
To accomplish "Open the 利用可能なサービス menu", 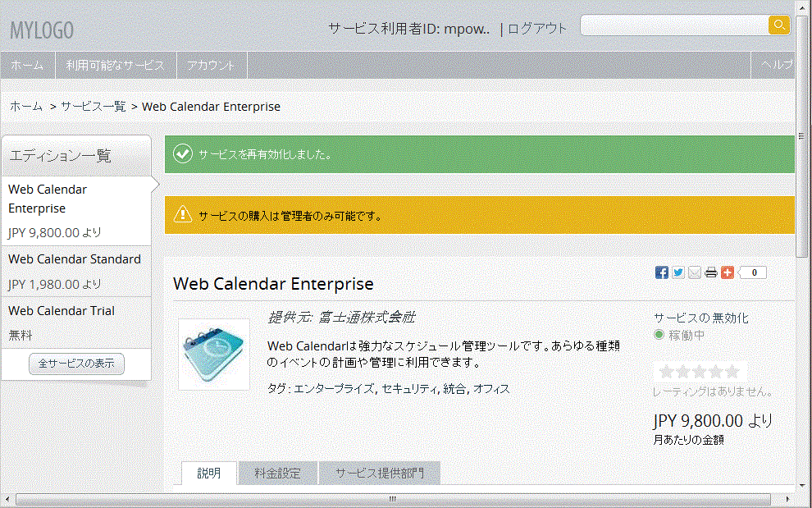I will click(x=116, y=66).
